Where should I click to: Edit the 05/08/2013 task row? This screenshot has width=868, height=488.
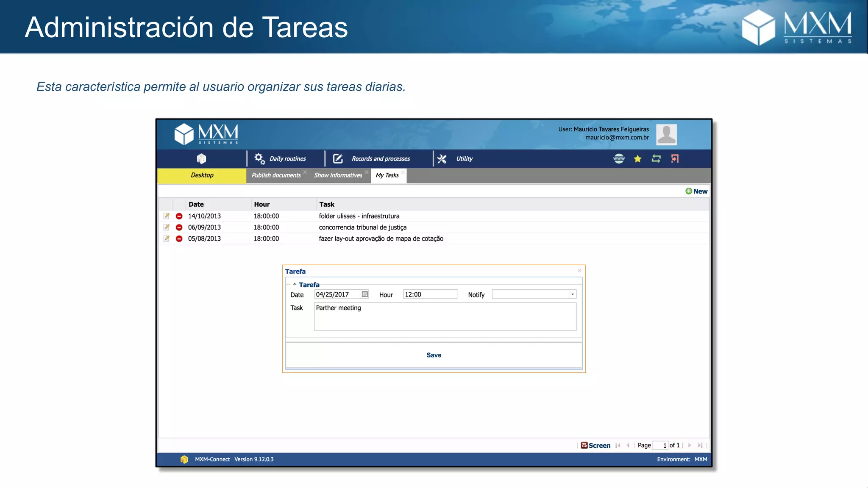coord(167,238)
